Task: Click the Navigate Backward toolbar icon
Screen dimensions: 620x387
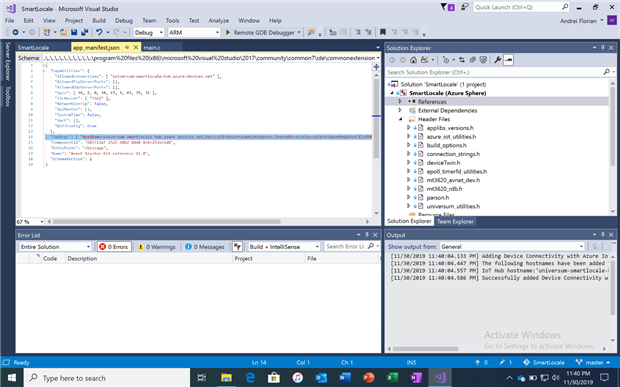Action: point(15,32)
